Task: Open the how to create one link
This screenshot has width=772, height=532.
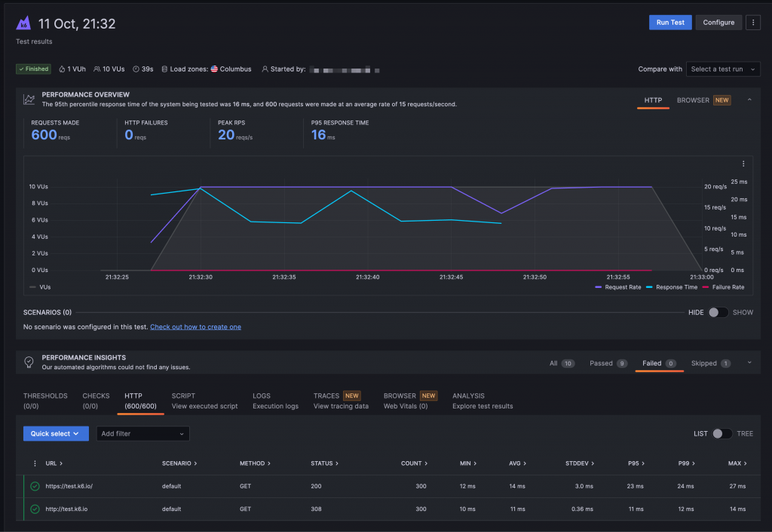Action: coord(195,327)
